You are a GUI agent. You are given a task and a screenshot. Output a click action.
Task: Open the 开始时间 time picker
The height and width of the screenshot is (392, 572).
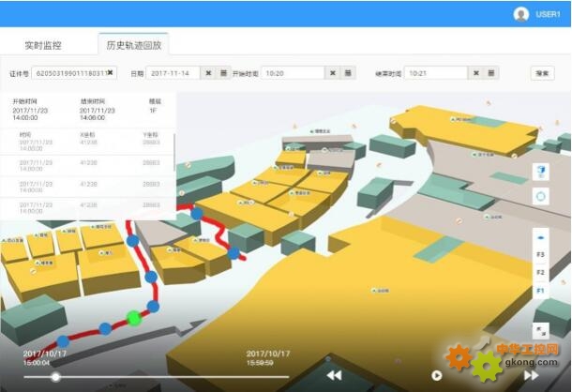pos(348,73)
